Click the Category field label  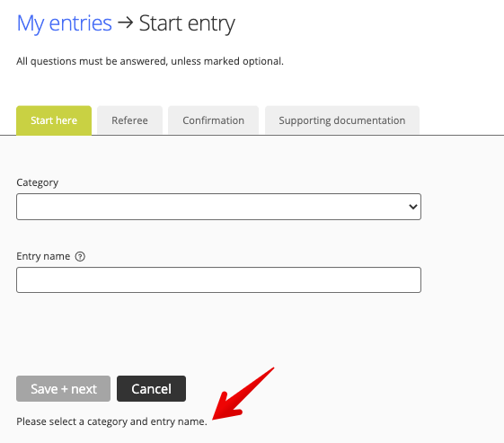pos(38,182)
